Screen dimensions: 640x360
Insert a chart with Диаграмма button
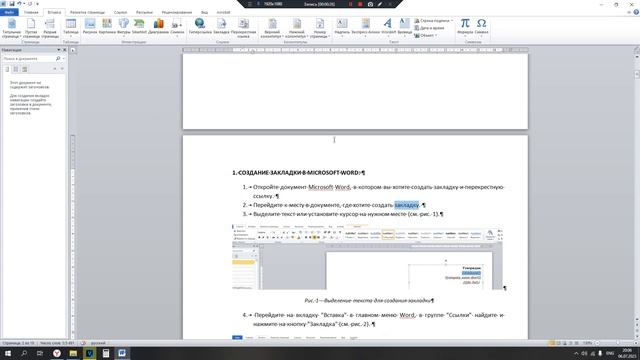158,27
